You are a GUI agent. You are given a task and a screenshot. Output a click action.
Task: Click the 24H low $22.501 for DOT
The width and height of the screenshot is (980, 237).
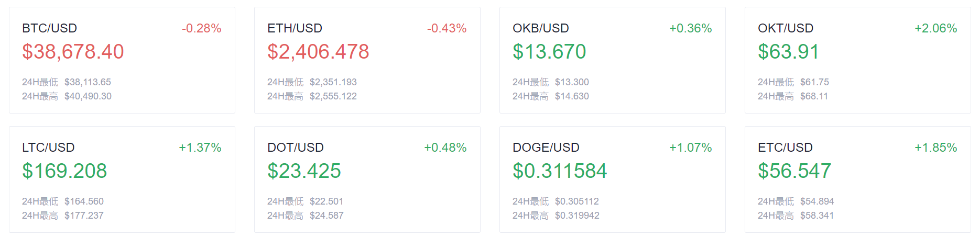click(x=326, y=201)
